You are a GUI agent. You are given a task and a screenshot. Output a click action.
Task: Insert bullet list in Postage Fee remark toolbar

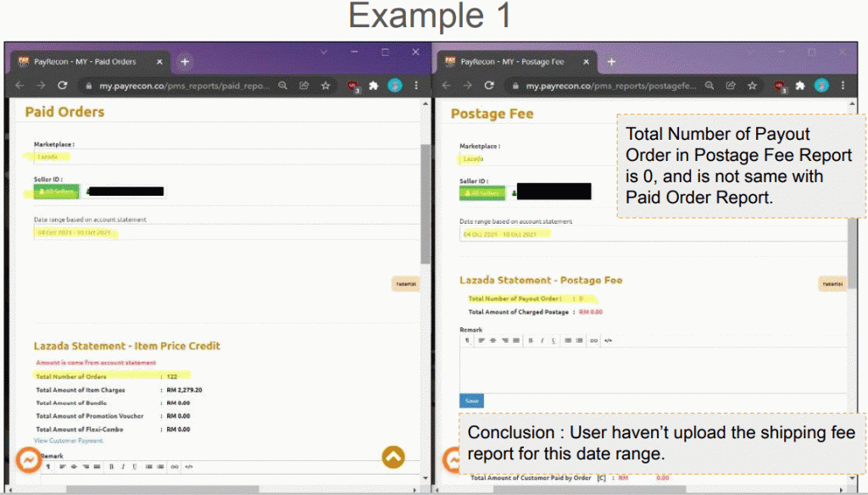[568, 341]
